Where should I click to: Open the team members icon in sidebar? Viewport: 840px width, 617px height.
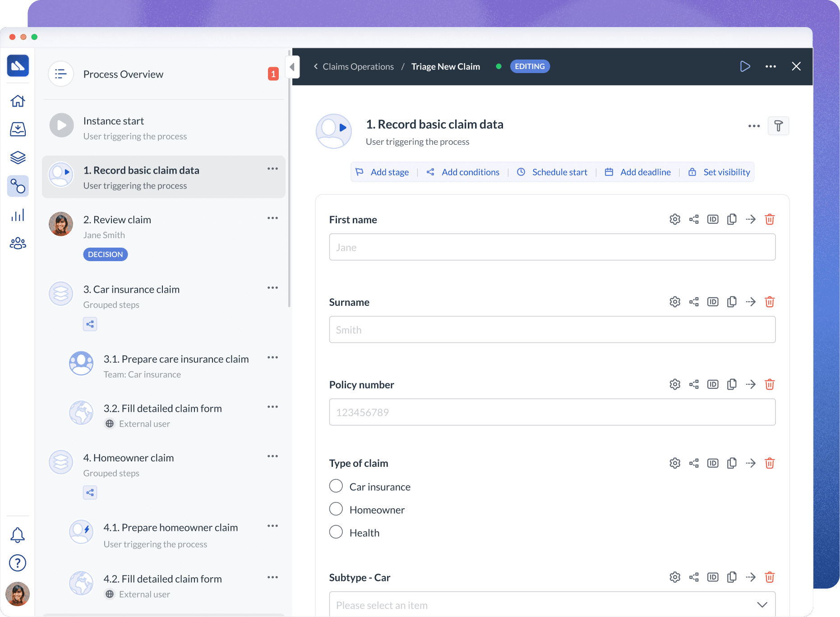point(18,244)
